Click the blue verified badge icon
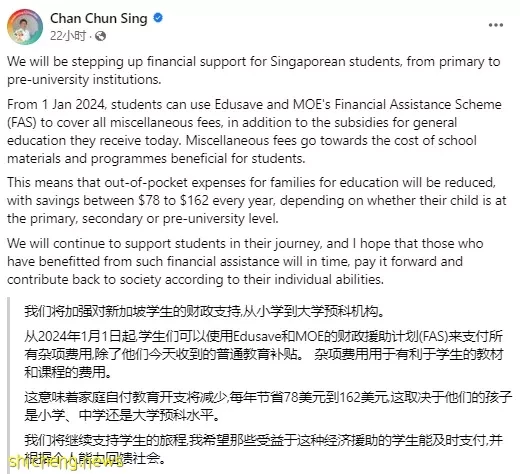The image size is (520, 474). [x=158, y=18]
